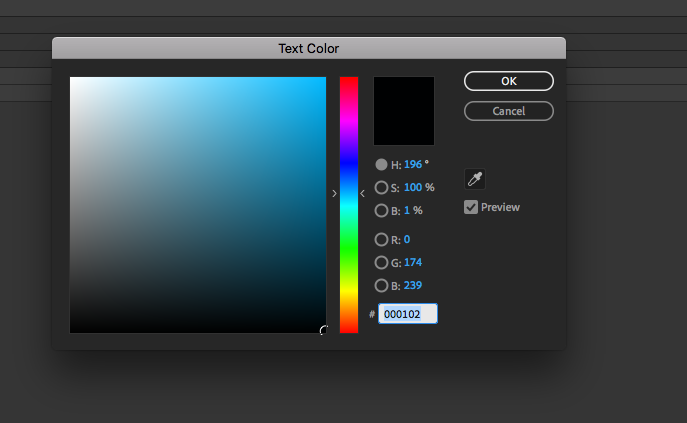Viewport: 687px width, 423px height.
Task: Click the current color preview swatch
Action: tap(404, 111)
